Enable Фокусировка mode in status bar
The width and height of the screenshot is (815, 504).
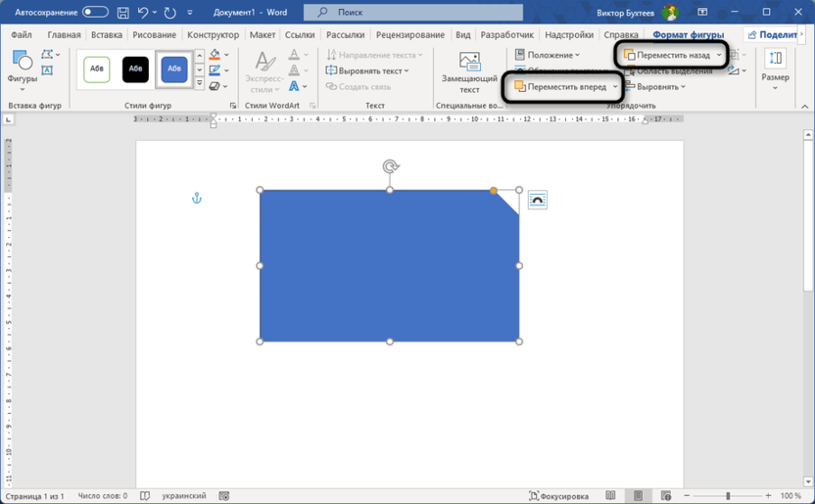coord(559,496)
